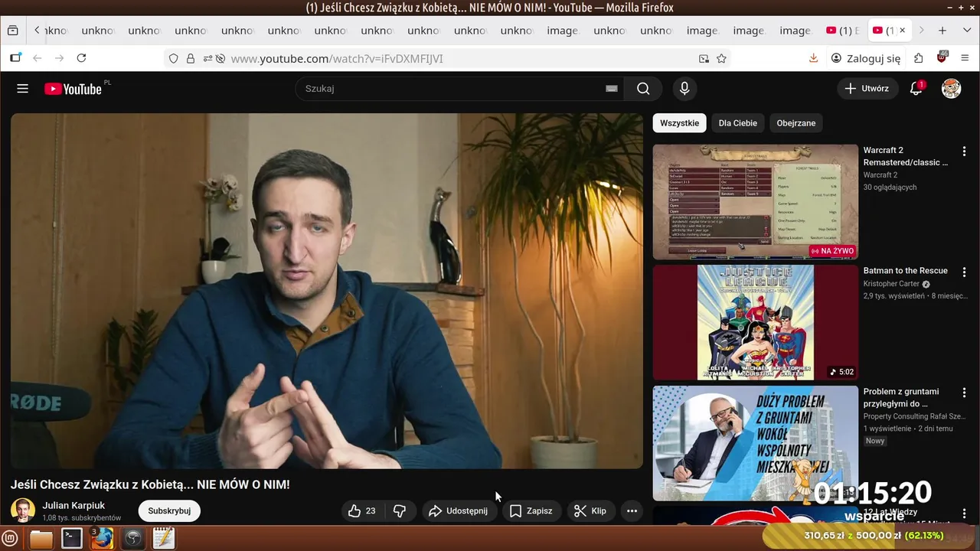Create a clip with Klip button
Image resolution: width=980 pixels, height=551 pixels.
coord(591,511)
